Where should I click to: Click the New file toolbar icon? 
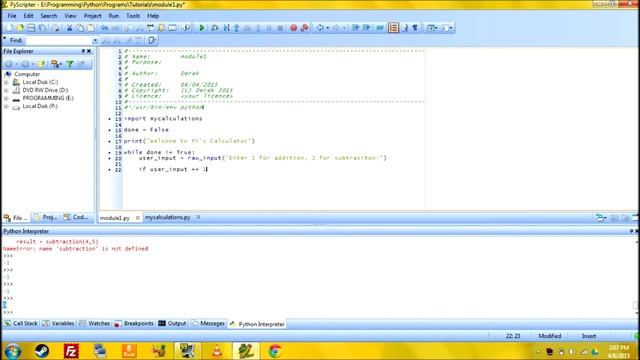(9, 28)
